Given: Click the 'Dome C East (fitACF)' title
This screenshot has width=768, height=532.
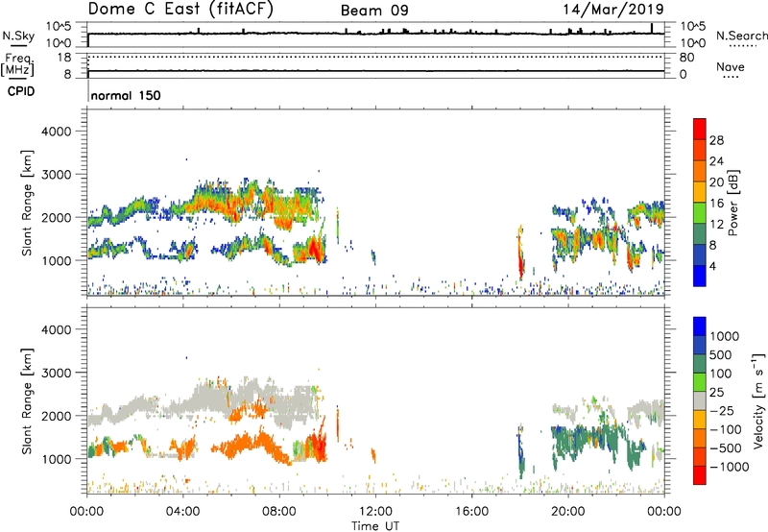Looking at the screenshot, I should tap(180, 10).
